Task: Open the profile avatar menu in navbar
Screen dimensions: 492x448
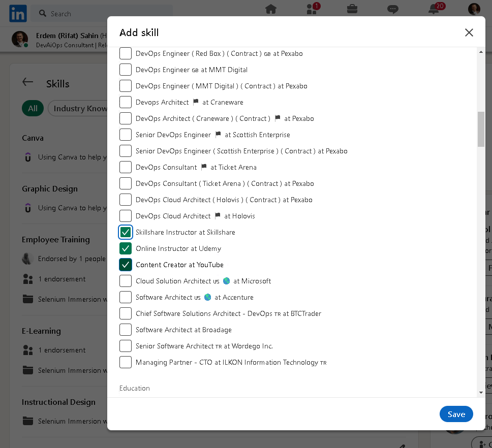Action: [474, 9]
